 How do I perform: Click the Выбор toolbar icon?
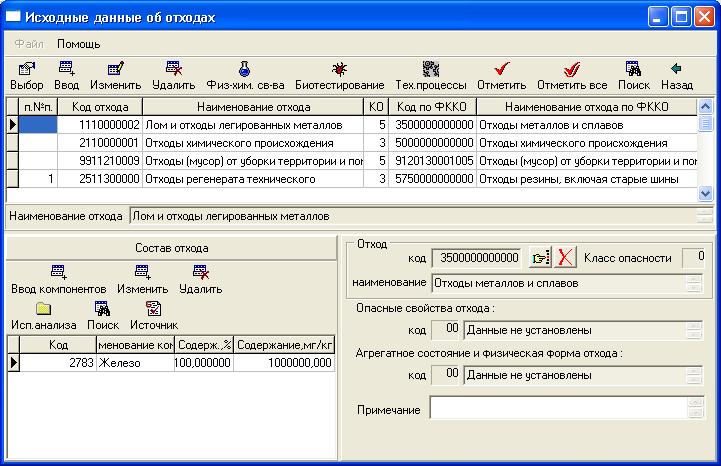[24, 69]
